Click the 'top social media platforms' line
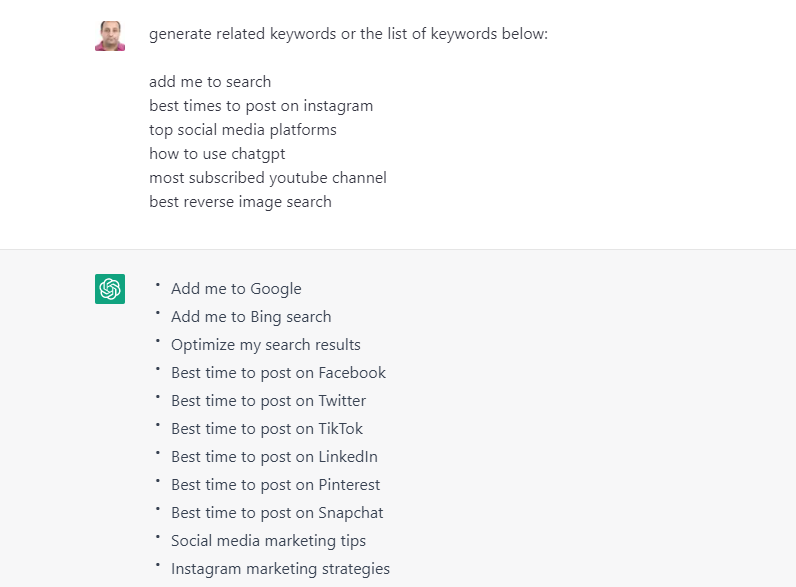Screen dimensions: 796x587 point(243,130)
